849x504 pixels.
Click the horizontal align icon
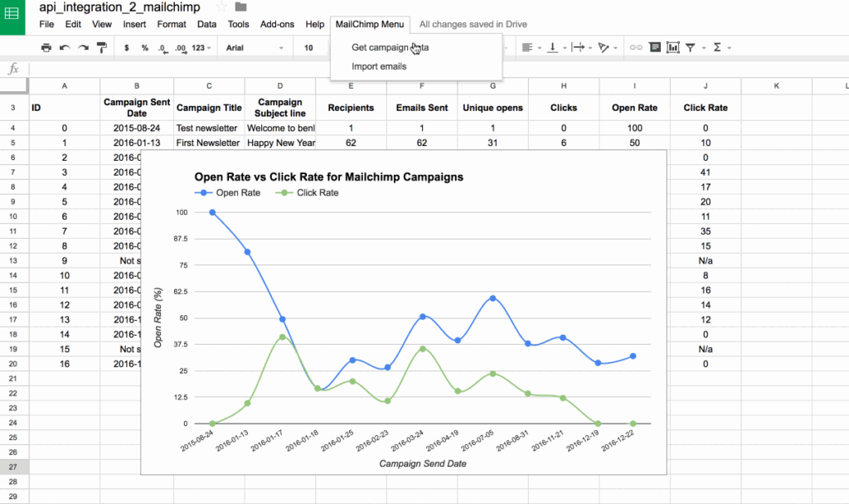[x=526, y=47]
